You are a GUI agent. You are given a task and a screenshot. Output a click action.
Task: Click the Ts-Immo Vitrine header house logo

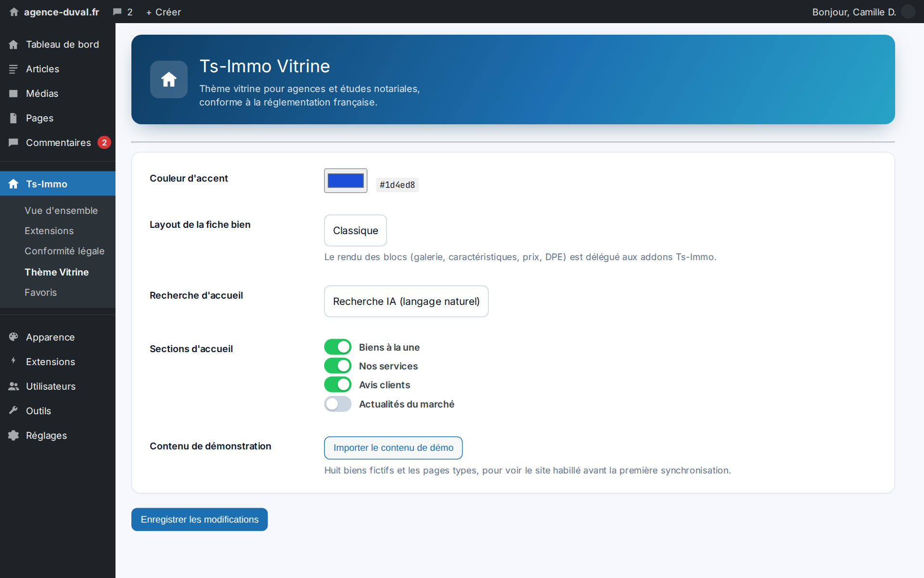(x=169, y=79)
